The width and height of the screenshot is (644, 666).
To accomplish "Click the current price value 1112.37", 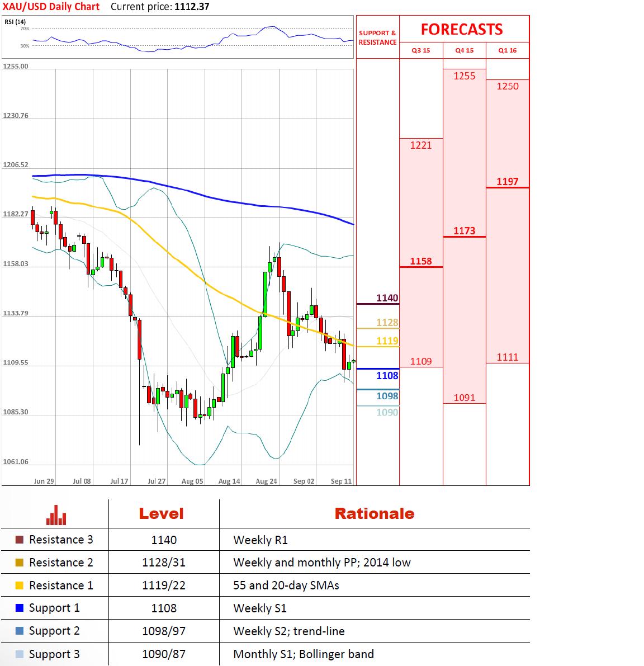I will coord(192,7).
